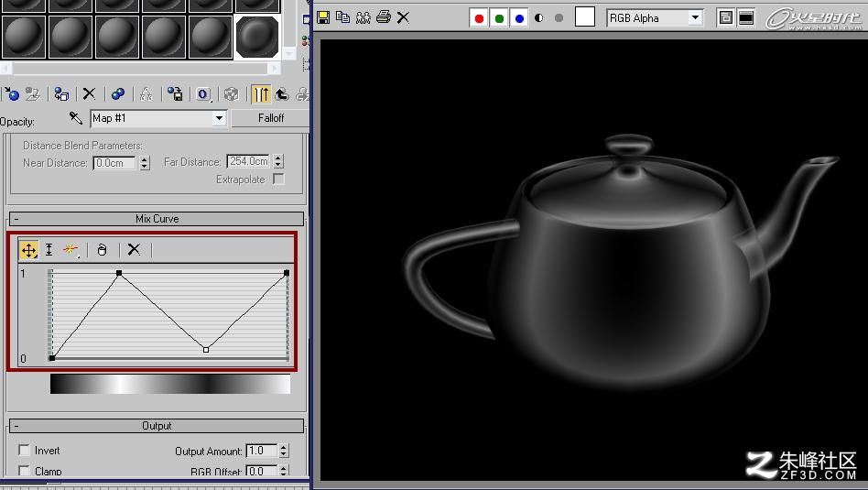The height and width of the screenshot is (490, 868).
Task: Click the dropdown arrow beside Map #1
Action: pos(219,118)
